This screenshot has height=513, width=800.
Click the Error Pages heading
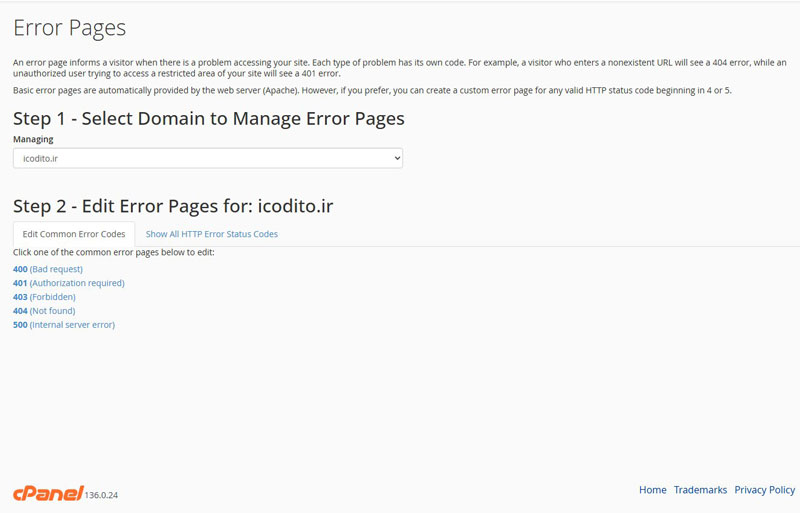pyautogui.click(x=69, y=28)
